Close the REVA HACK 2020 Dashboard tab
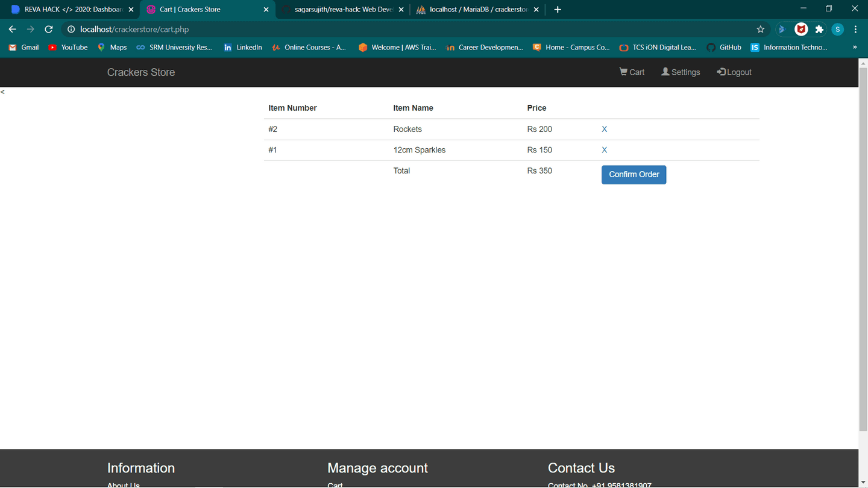 tap(131, 10)
